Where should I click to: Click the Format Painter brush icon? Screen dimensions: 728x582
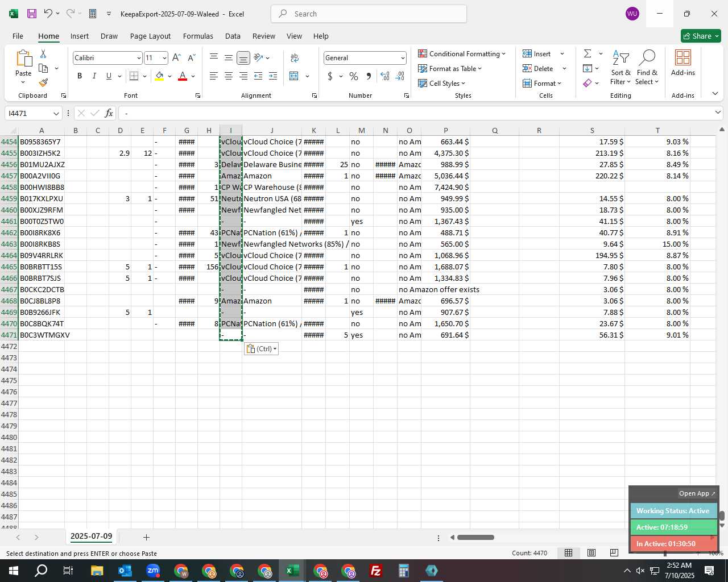point(43,82)
